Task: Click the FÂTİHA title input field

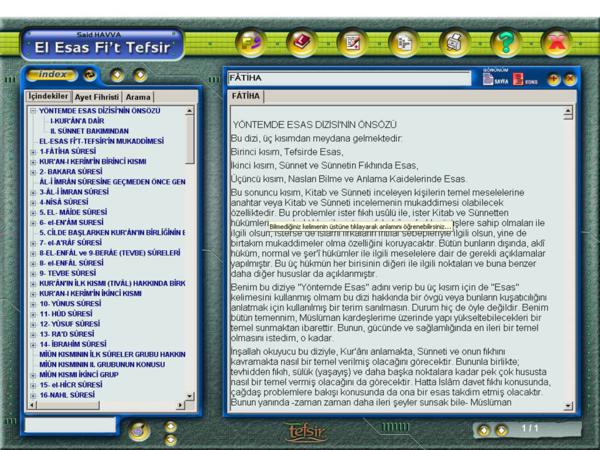Action: (x=350, y=78)
